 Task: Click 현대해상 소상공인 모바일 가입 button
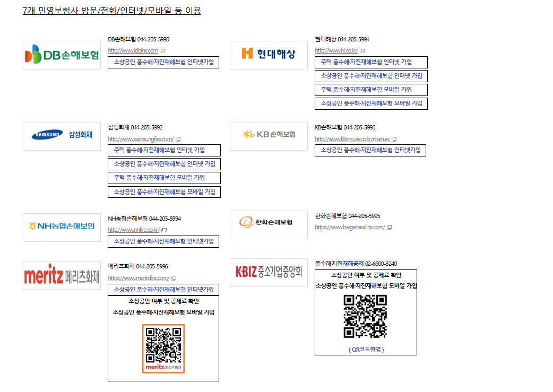371,103
